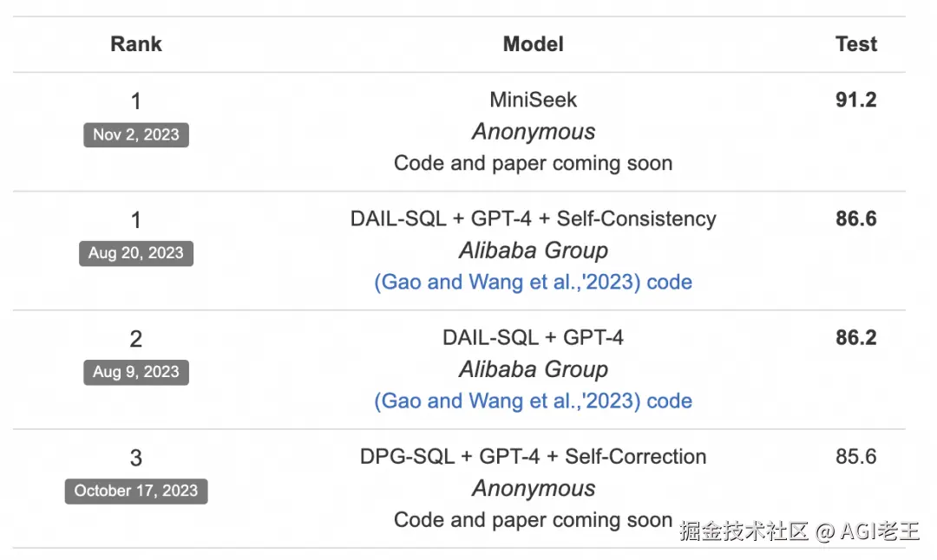Click the 91.2 test score
Image resolution: width=937 pixels, height=560 pixels.
click(x=855, y=100)
